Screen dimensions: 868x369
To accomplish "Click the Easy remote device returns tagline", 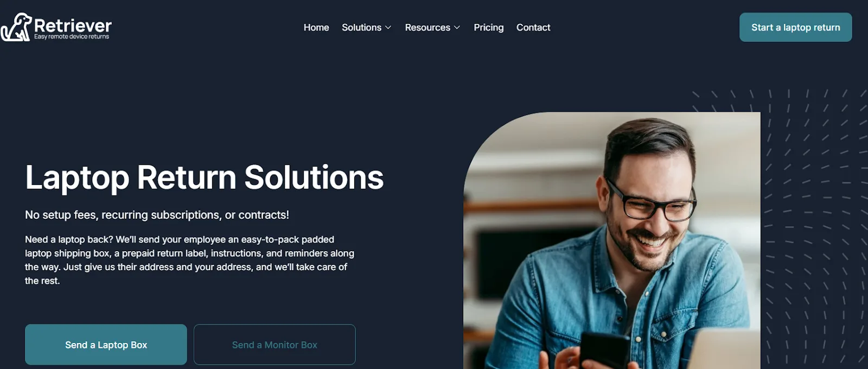I will pos(72,37).
